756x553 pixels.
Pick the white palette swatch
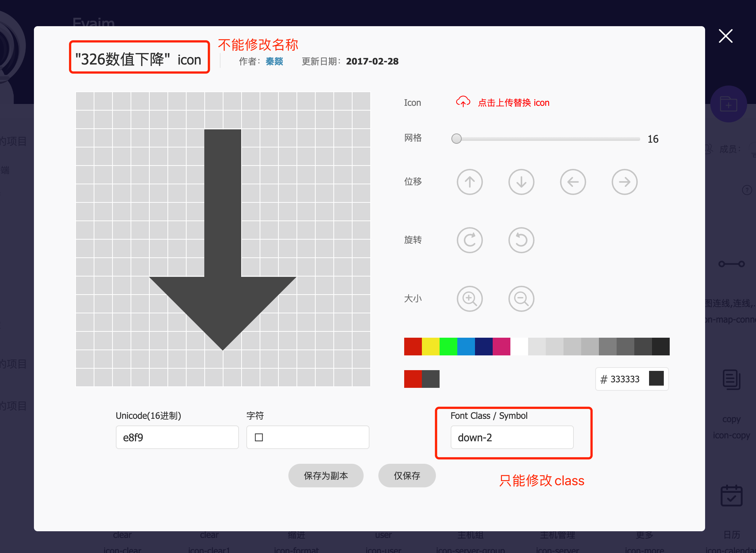click(519, 347)
